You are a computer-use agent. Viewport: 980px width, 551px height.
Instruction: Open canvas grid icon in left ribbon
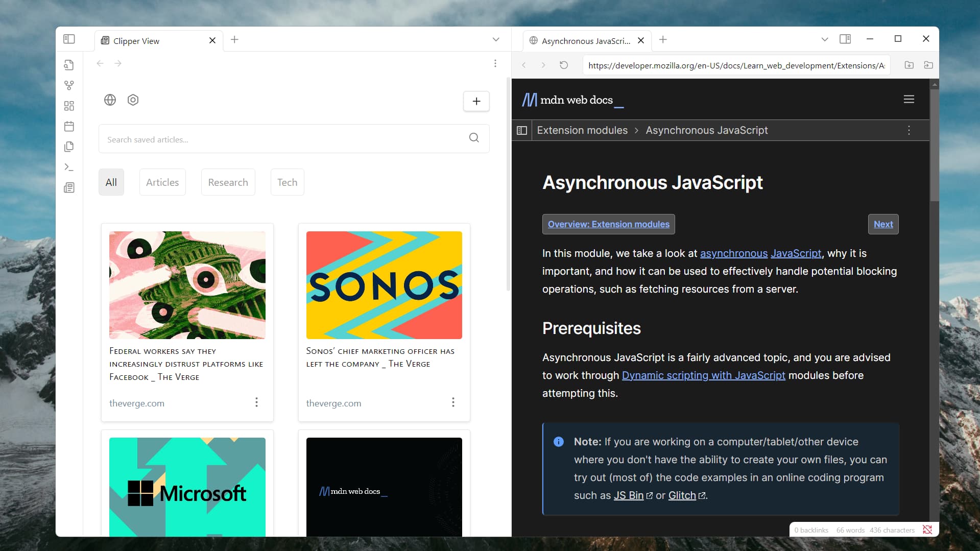point(69,106)
